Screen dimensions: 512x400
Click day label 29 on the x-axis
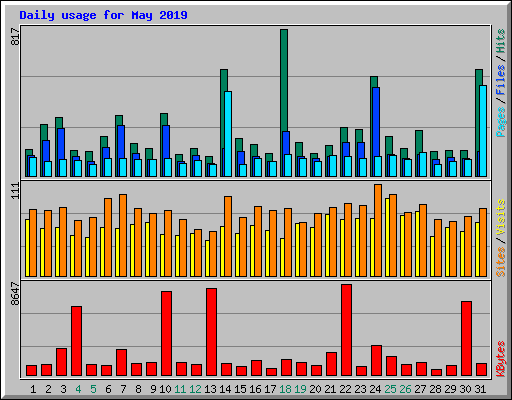(450, 389)
